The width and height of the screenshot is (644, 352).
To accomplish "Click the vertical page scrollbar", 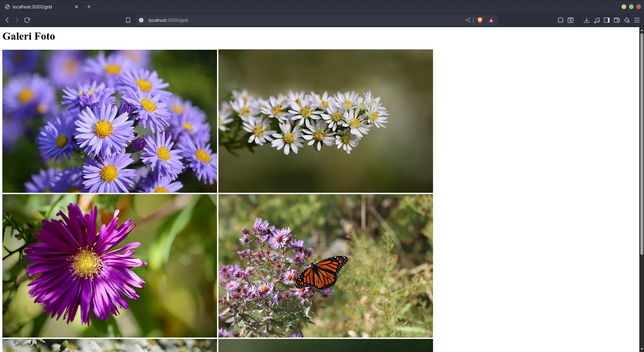I will (641, 144).
